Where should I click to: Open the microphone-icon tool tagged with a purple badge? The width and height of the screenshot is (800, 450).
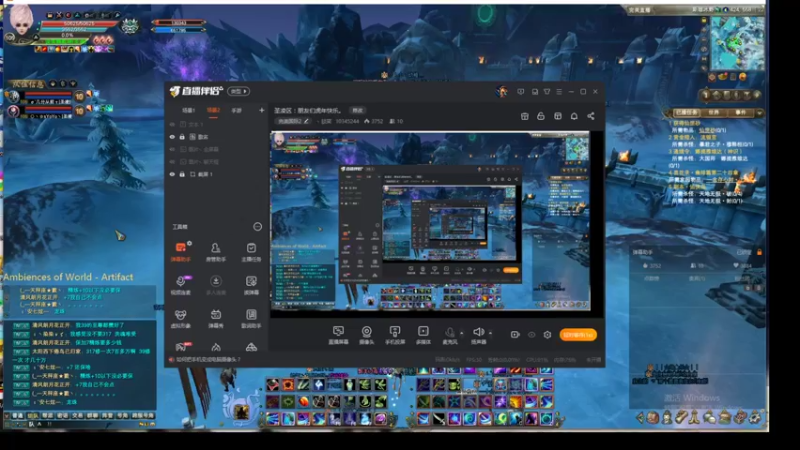(181, 285)
